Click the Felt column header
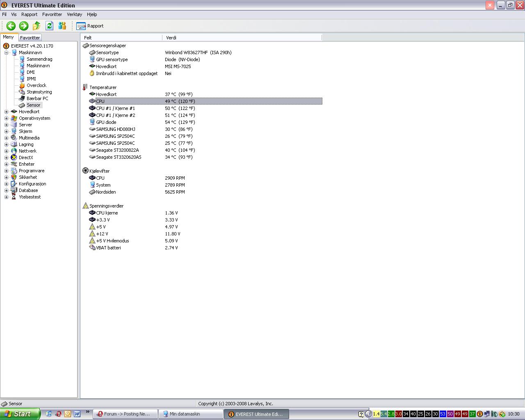This screenshot has width=525, height=420. (121, 37)
